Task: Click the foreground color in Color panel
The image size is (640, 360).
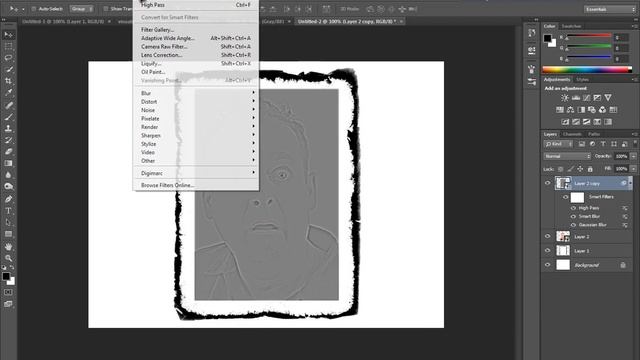Action: [x=547, y=38]
